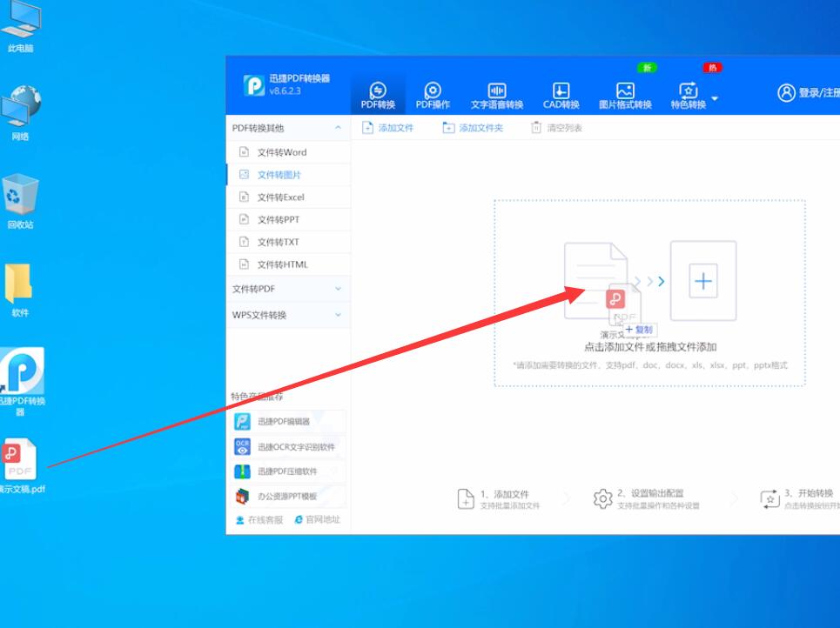This screenshot has width=840, height=628.
Task: Select 迅捷PDF转换器 desktop shortcut
Action: coord(22,382)
